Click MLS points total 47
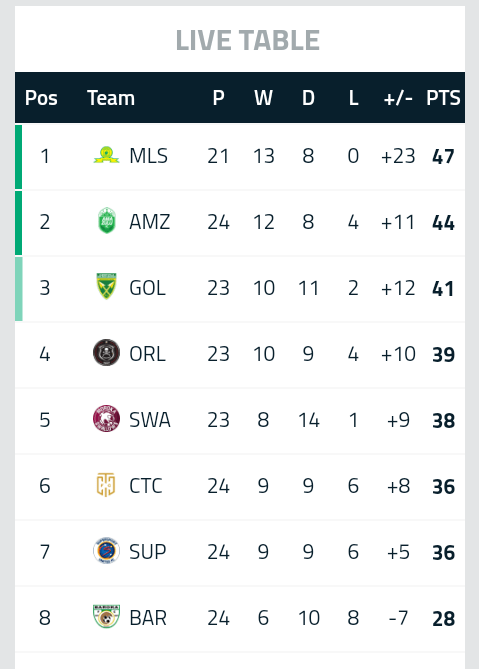The image size is (479, 669). point(443,156)
